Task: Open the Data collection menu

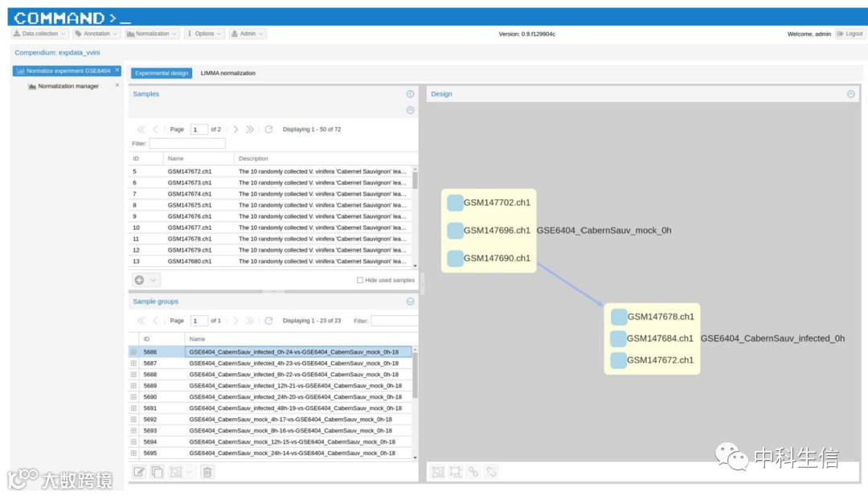Action: coord(40,34)
